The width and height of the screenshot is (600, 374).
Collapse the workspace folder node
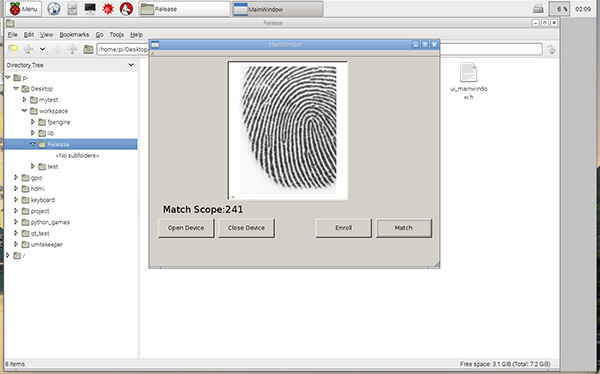[x=24, y=111]
